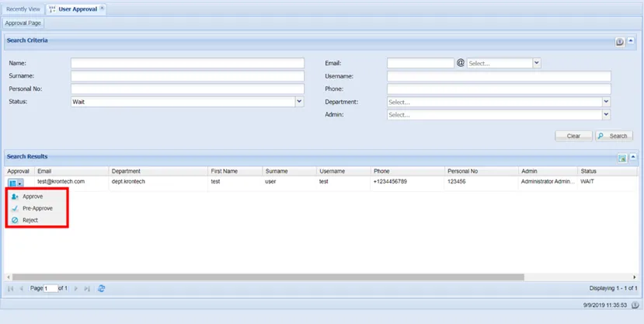Close the User Approval tab
The width and height of the screenshot is (644, 324).
click(x=103, y=9)
